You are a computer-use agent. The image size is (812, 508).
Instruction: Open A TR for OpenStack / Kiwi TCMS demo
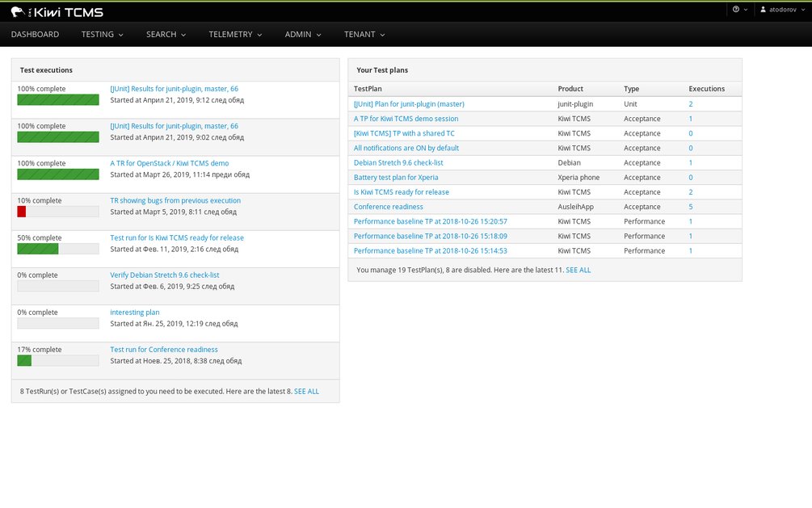tap(170, 163)
